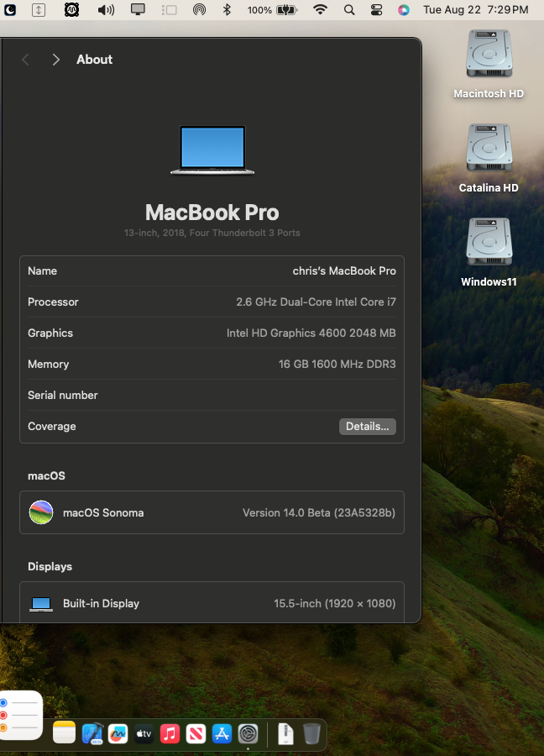Open the AirDrop menu bar icon
Viewport: 544px width, 756px height.
click(199, 9)
